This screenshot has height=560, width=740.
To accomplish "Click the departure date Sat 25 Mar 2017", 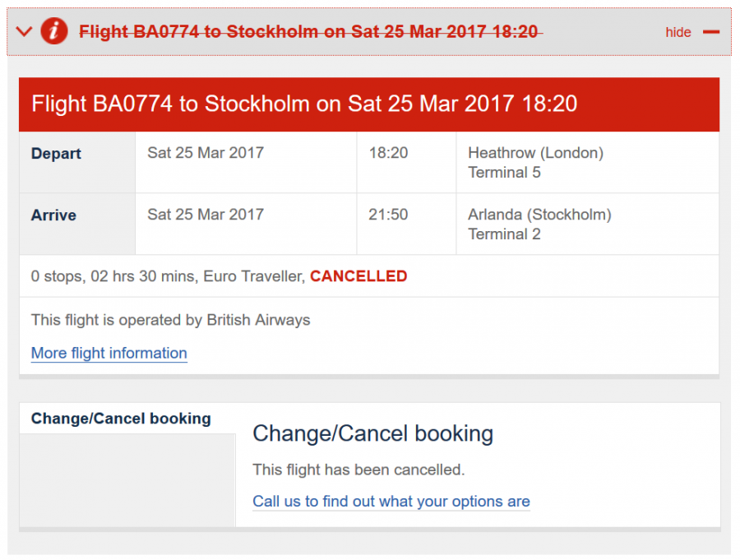I will [206, 153].
